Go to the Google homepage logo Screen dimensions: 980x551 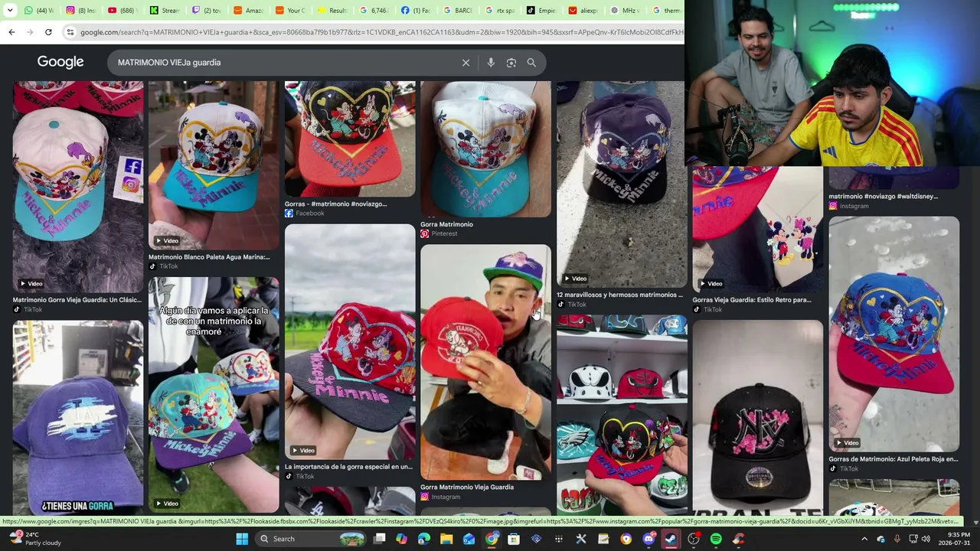click(x=60, y=62)
